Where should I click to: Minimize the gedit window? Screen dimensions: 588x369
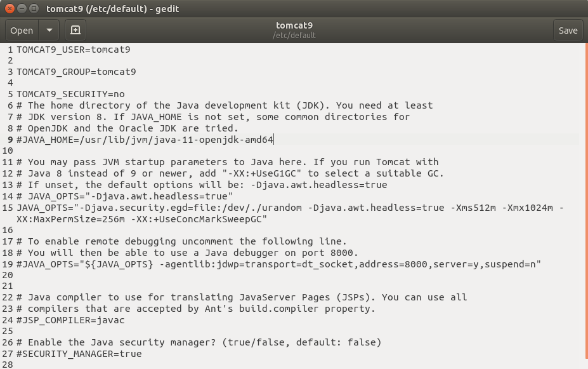23,9
